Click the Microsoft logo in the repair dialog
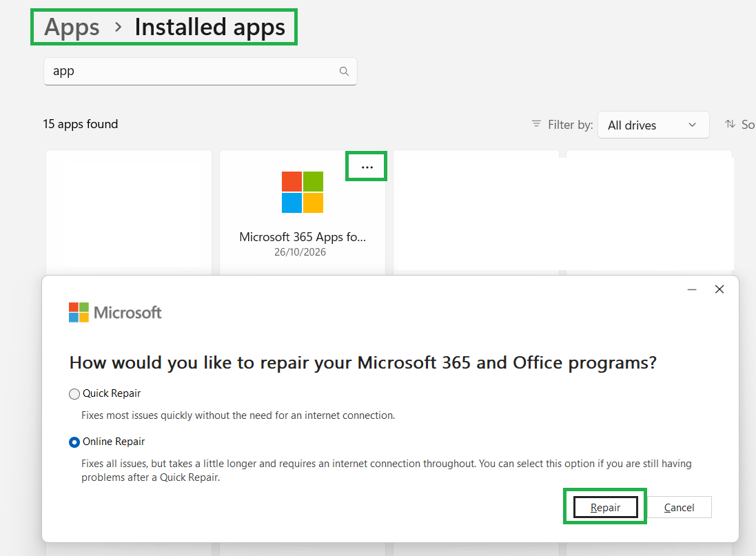 point(115,313)
